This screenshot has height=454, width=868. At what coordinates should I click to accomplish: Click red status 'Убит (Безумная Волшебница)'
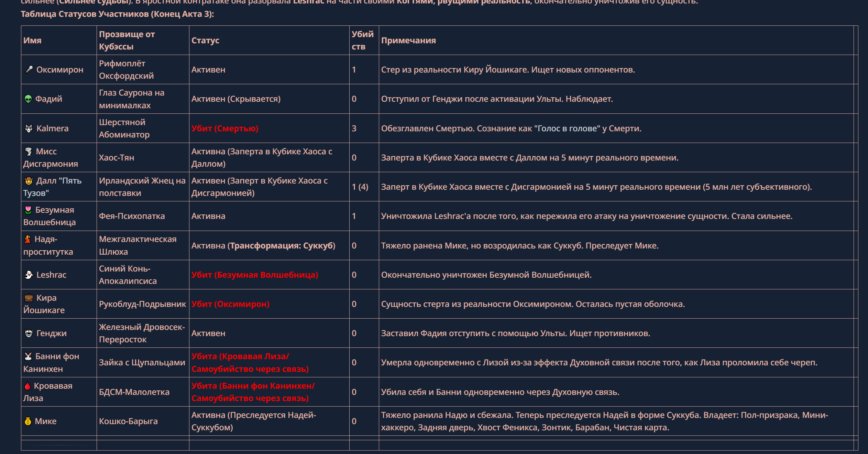coord(255,275)
